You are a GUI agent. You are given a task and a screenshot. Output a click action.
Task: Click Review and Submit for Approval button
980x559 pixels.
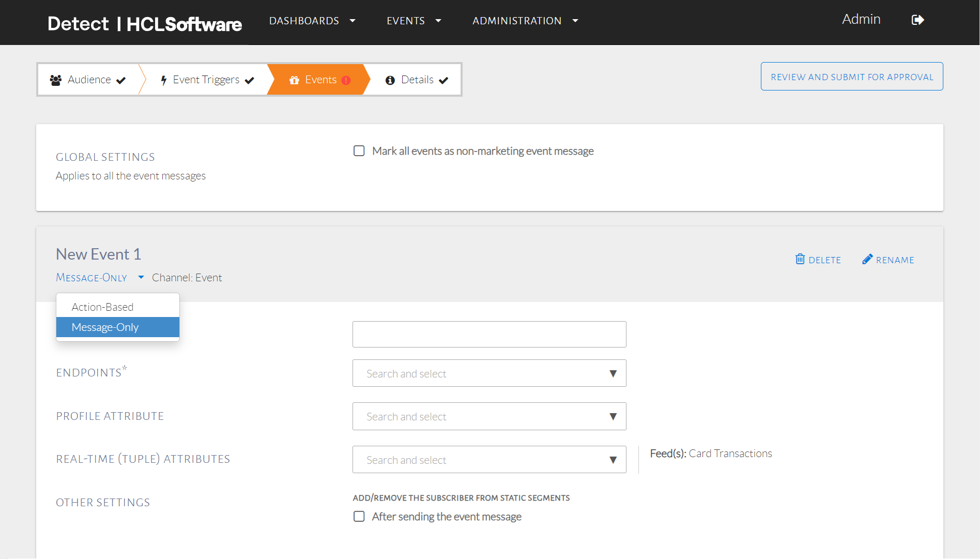pos(852,77)
